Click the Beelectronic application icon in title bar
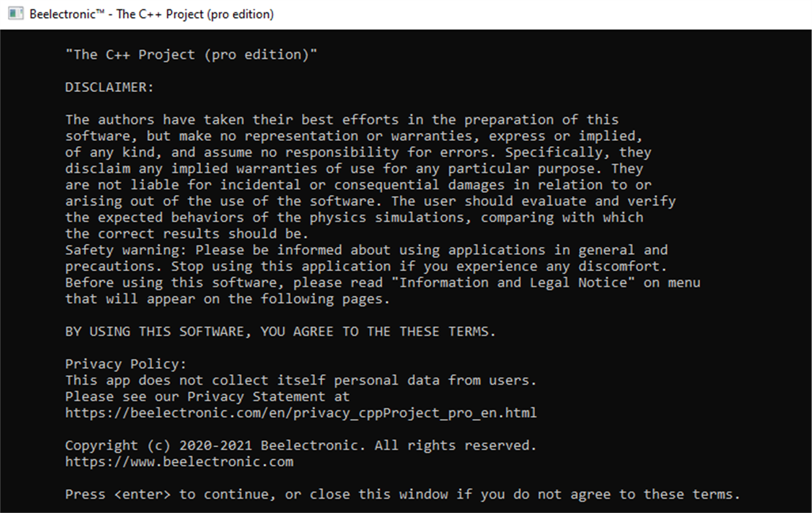 [x=15, y=13]
